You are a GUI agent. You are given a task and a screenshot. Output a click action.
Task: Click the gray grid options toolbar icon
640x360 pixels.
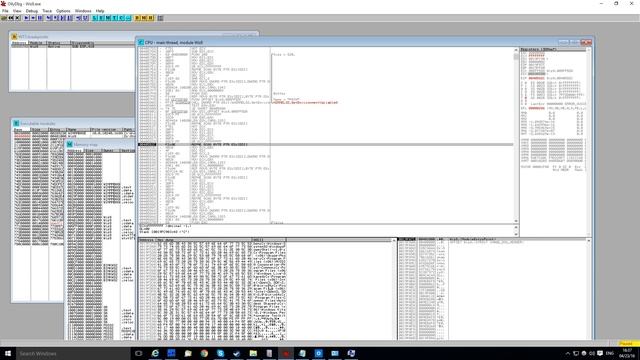point(160,18)
